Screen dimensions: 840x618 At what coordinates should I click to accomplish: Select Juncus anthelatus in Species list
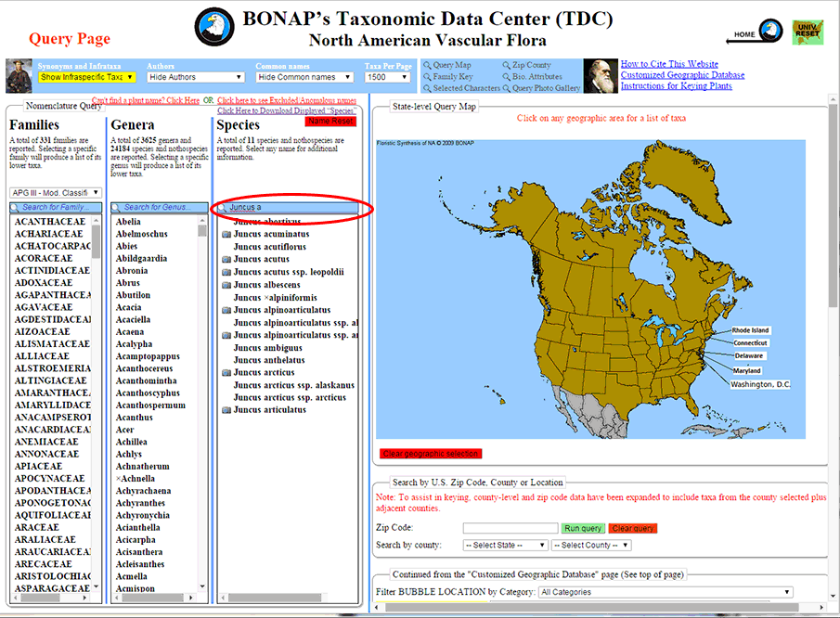[269, 360]
